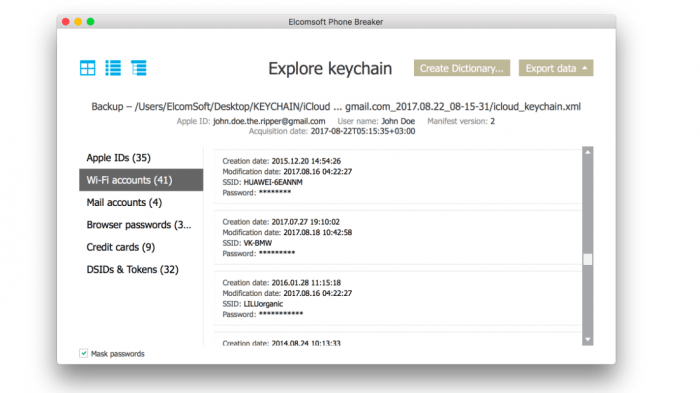Image resolution: width=700 pixels, height=393 pixels.
Task: Select Apple IDs (35) category
Action: [141, 158]
